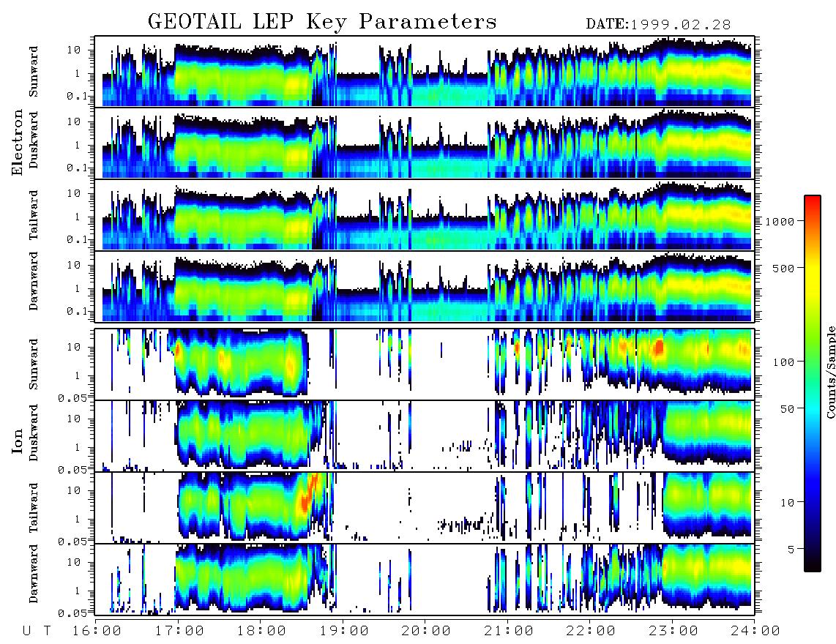The width and height of the screenshot is (836, 644).
Task: Open the Ion Sunward spectrogram panel
Action: click(425, 364)
